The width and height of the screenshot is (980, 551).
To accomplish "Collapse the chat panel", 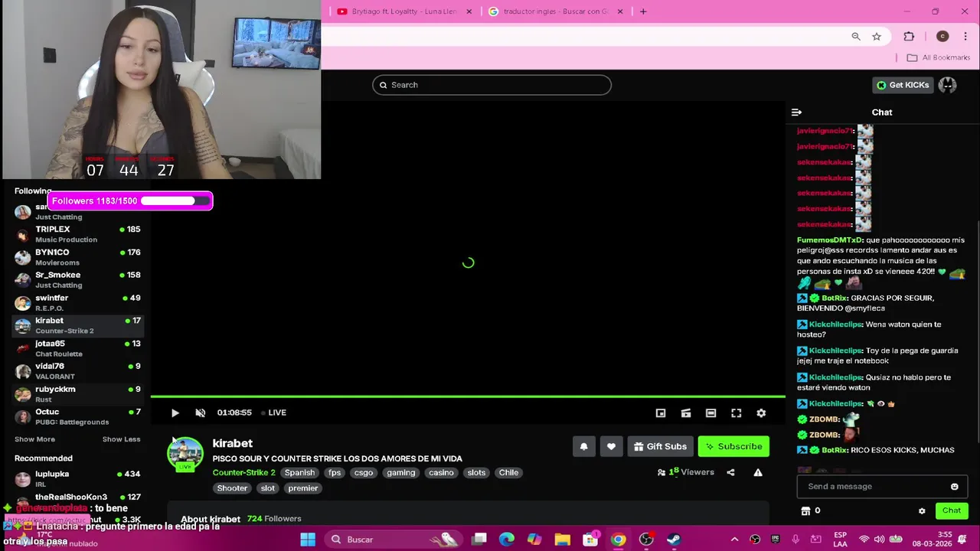I will click(x=796, y=112).
